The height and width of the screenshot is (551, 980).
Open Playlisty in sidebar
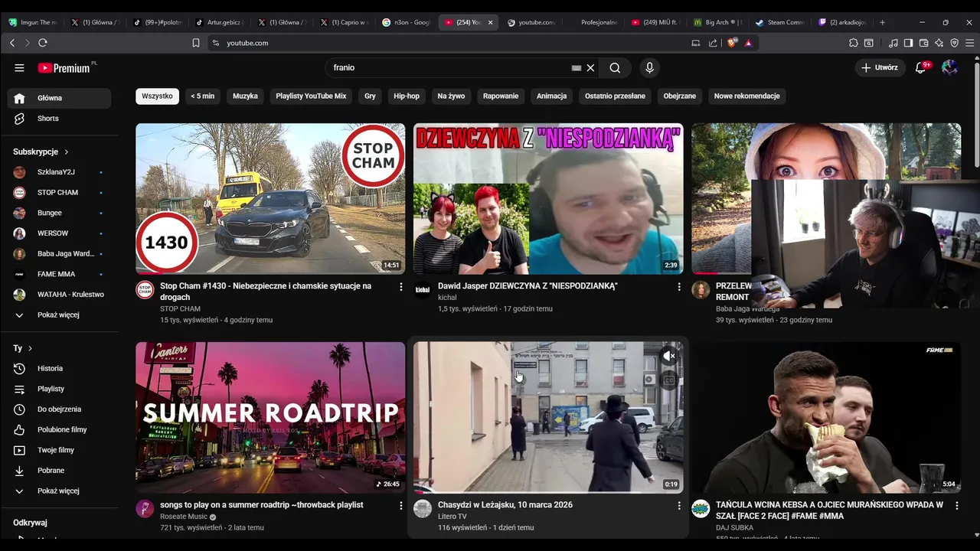click(60, 389)
